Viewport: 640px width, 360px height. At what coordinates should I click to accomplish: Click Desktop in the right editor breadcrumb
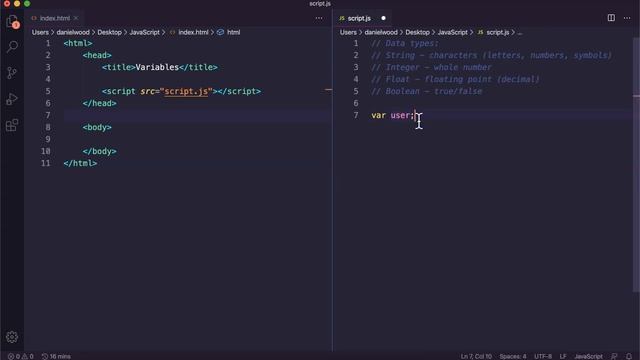pyautogui.click(x=417, y=32)
